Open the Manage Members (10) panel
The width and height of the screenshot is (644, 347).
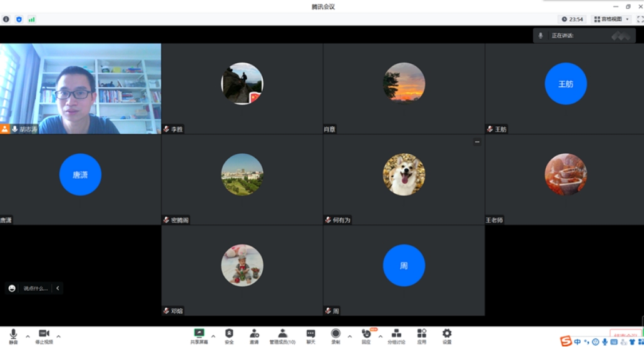pos(282,335)
